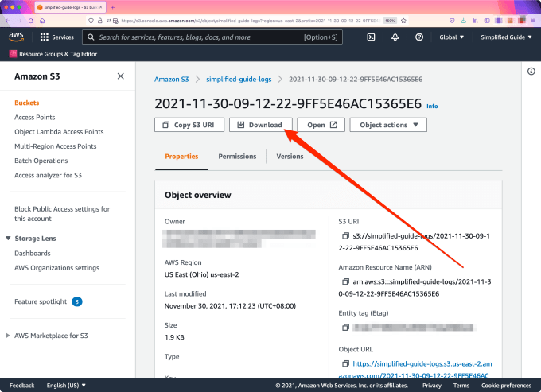Click Feedback in the footer
Viewport: 541px width, 392px height.
pyautogui.click(x=21, y=386)
